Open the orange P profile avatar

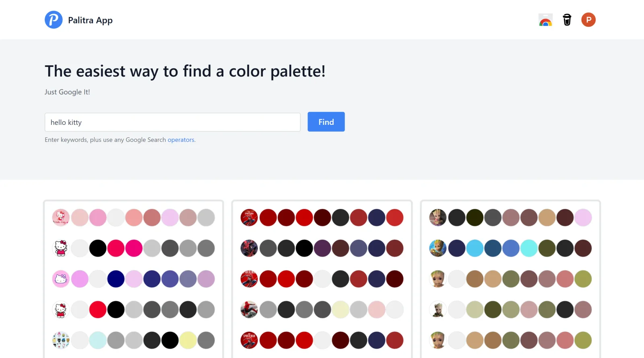(588, 20)
